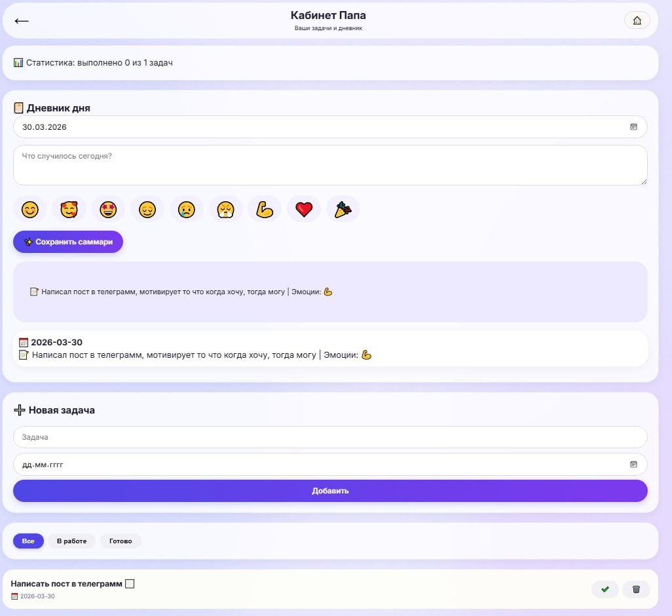The image size is (672, 616).
Task: Click the Ваши задачи и дневник subtitle
Action: click(328, 28)
